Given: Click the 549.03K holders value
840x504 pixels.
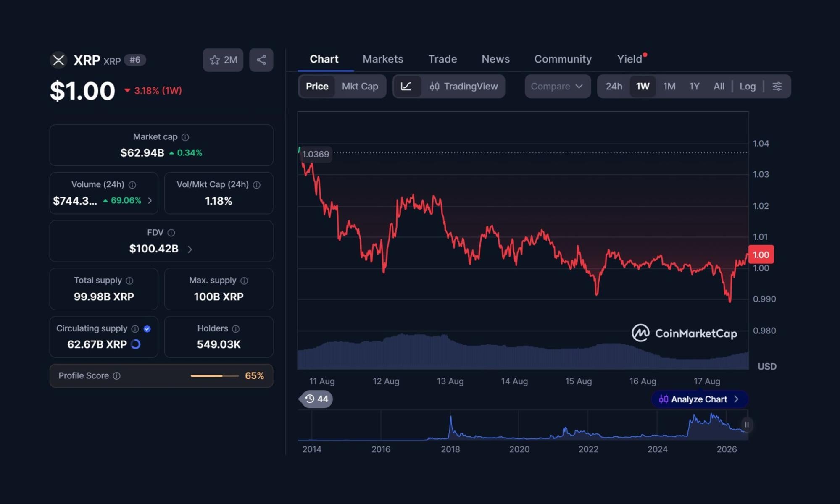Looking at the screenshot, I should pyautogui.click(x=219, y=345).
